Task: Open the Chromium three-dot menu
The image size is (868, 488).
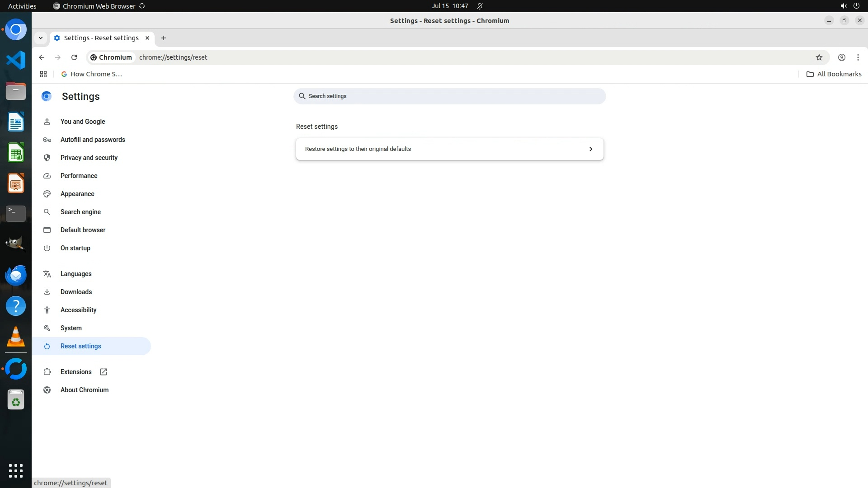Action: point(858,57)
